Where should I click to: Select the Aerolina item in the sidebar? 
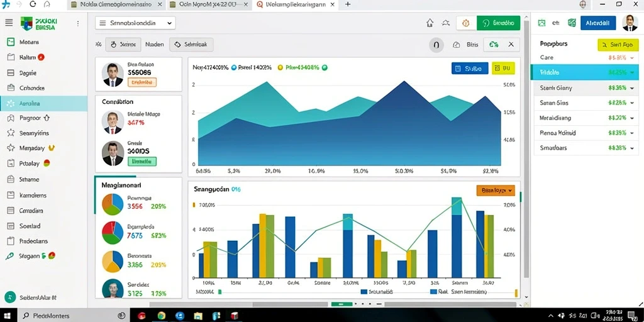click(x=43, y=104)
